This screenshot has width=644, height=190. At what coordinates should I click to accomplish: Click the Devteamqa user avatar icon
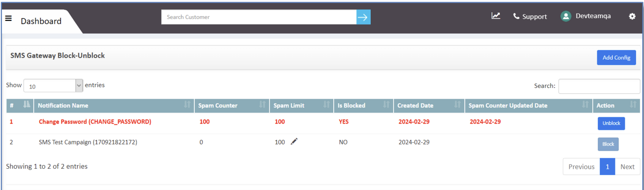point(566,16)
